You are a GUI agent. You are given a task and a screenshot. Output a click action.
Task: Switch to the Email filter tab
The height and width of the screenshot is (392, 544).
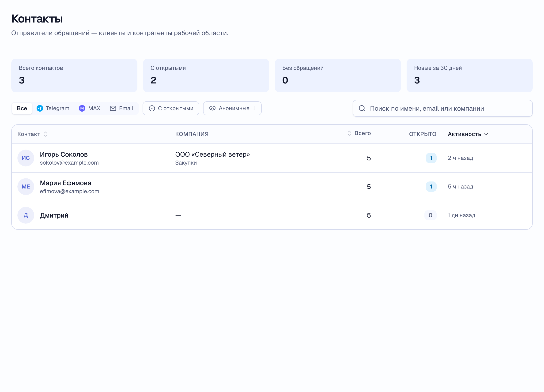tap(121, 108)
